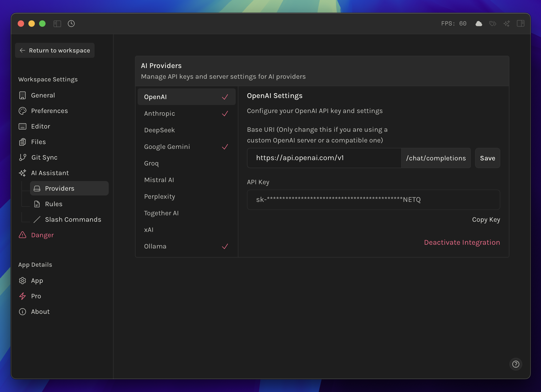Select DeepSeek provider
This screenshot has height=392, width=541.
tap(187, 130)
